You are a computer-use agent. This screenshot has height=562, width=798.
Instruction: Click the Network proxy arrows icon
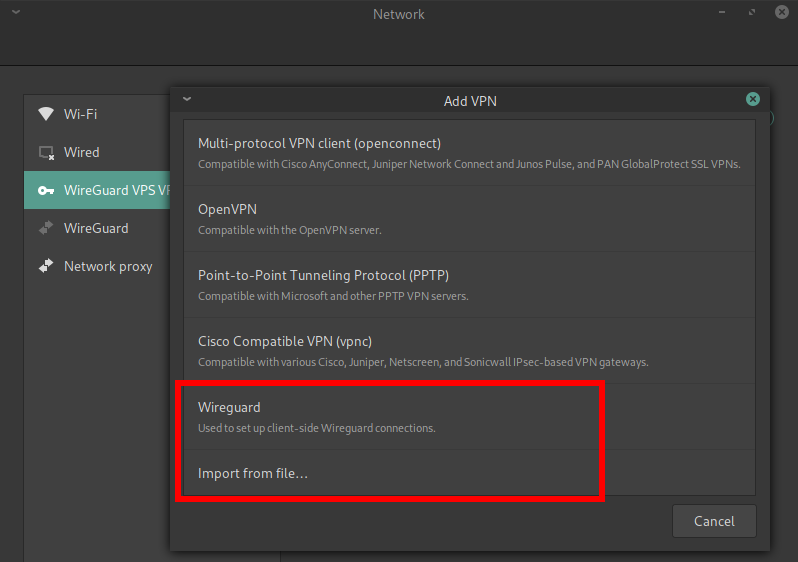click(x=46, y=266)
